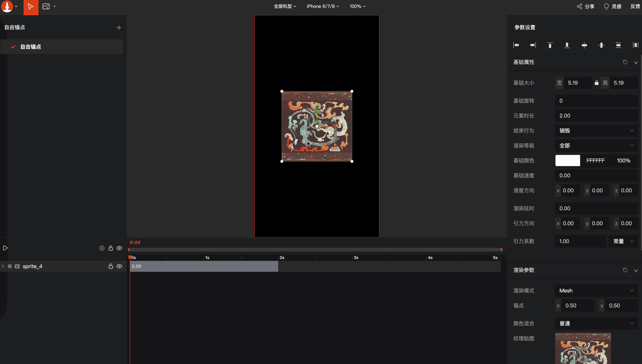Open the 颜色混合 dropdown showing 普通

tap(596, 324)
